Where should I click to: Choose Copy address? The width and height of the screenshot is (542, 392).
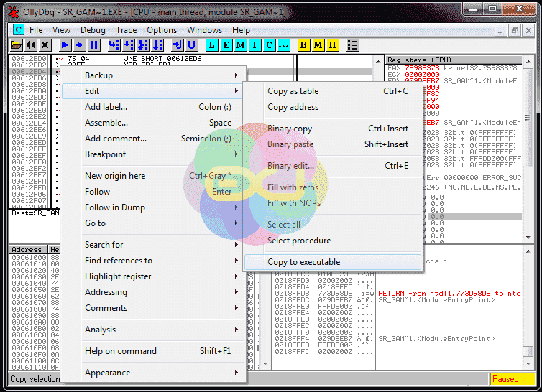point(333,107)
